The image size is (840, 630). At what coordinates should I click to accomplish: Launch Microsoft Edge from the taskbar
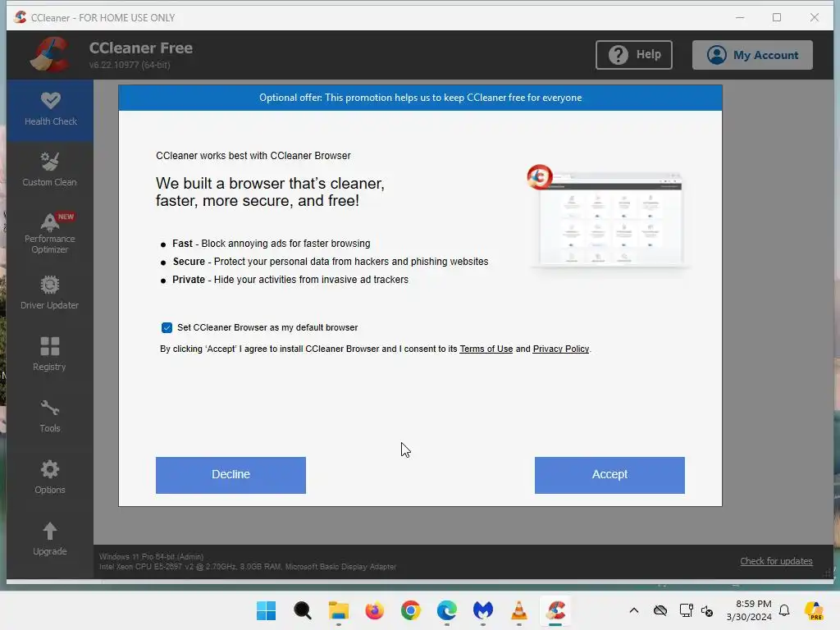[x=447, y=610]
